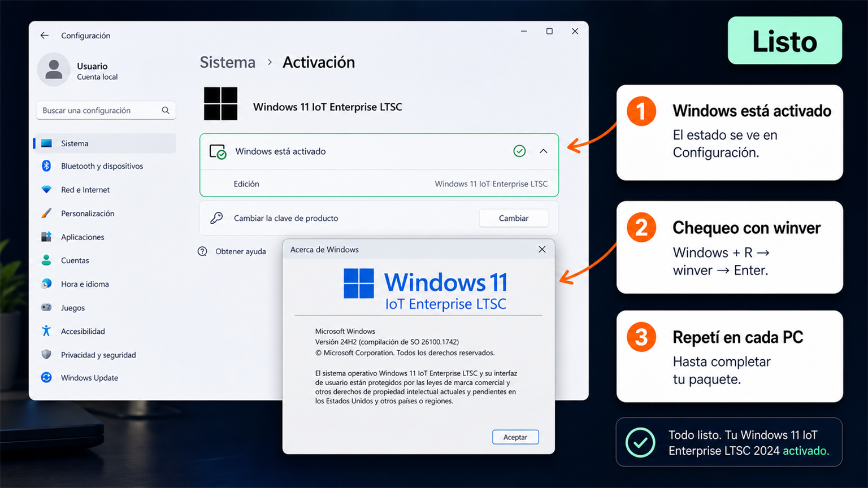
Task: Click the Hora e idioma globe icon
Action: tap(46, 284)
